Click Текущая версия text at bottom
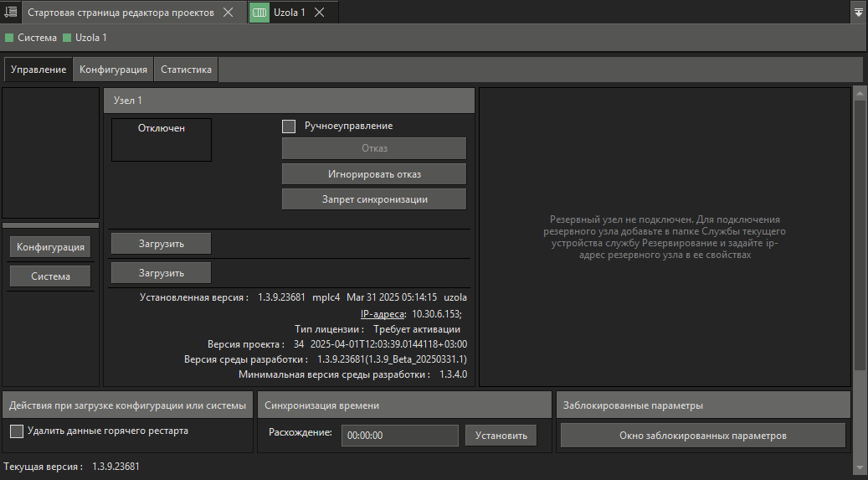This screenshot has height=480, width=868. click(x=71, y=467)
